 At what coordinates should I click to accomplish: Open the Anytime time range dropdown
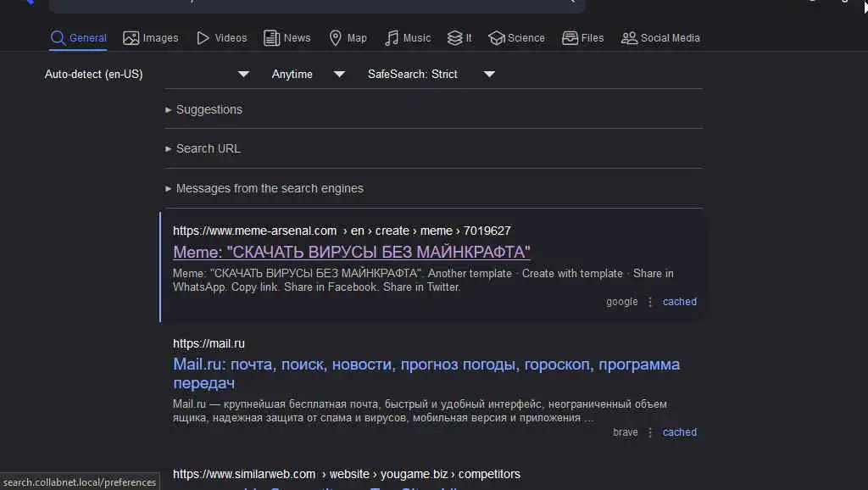pos(309,75)
